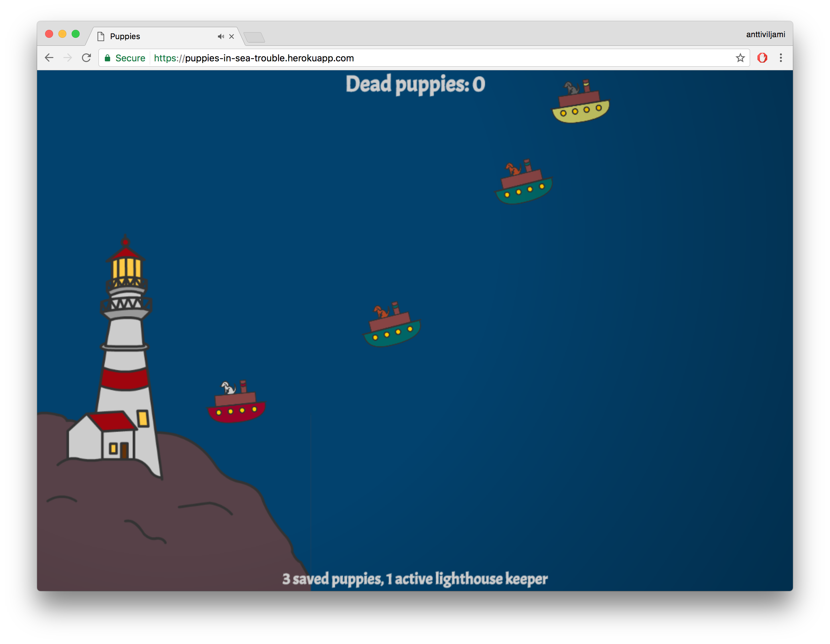Viewport: 830px width, 644px height.
Task: Close the Puppies tab
Action: click(232, 36)
